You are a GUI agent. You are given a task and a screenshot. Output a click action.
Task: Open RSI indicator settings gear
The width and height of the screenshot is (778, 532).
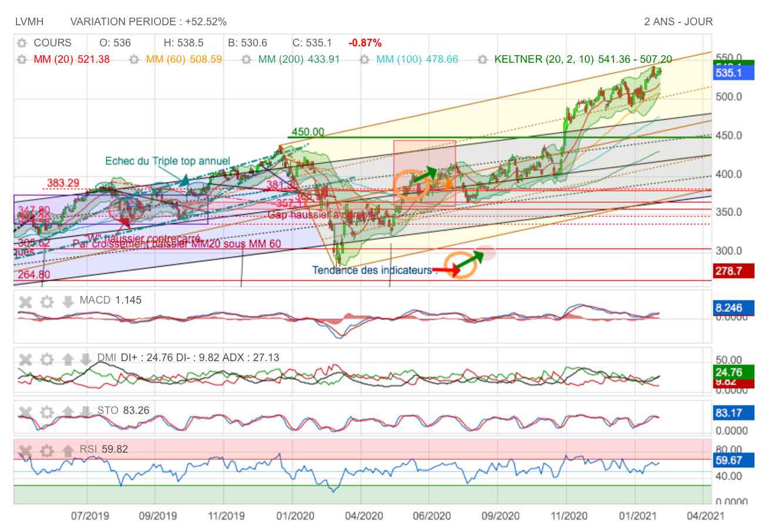tap(47, 451)
